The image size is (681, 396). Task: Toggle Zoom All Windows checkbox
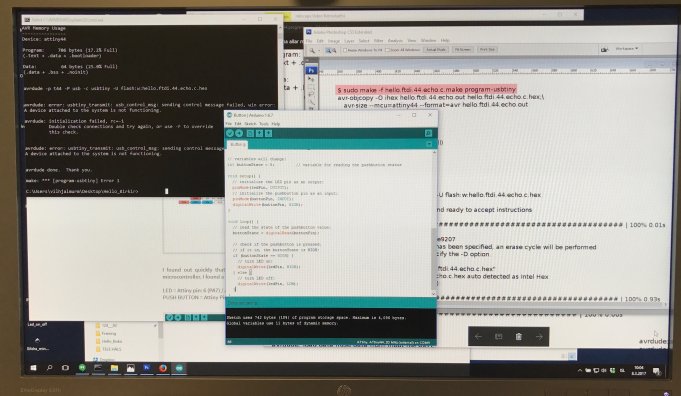tap(387, 50)
